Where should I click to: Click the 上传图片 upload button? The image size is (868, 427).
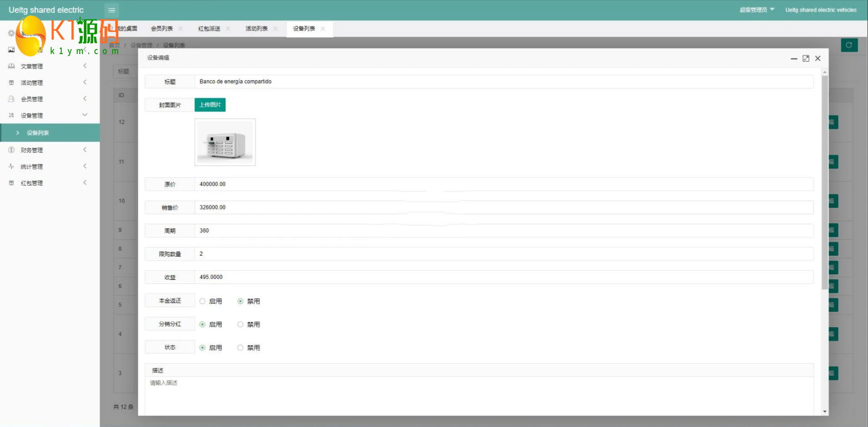(210, 105)
